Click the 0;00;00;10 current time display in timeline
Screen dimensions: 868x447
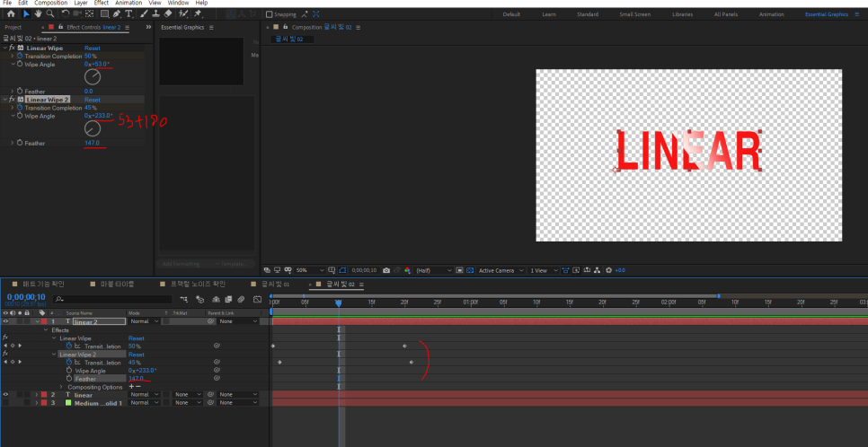25,297
